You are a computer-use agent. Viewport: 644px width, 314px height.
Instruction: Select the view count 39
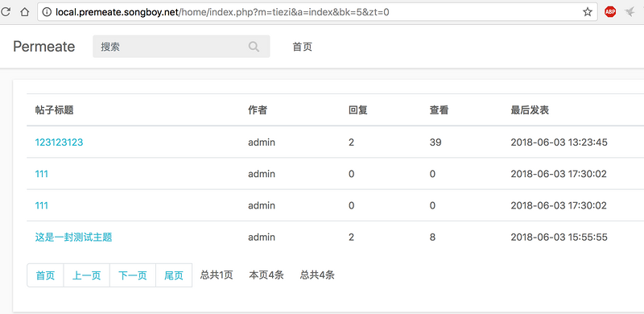tap(436, 143)
